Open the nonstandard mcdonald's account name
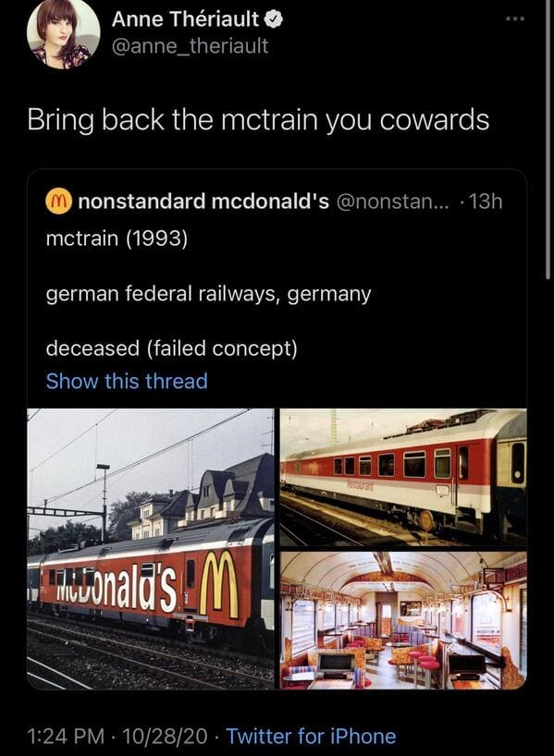 click(203, 201)
